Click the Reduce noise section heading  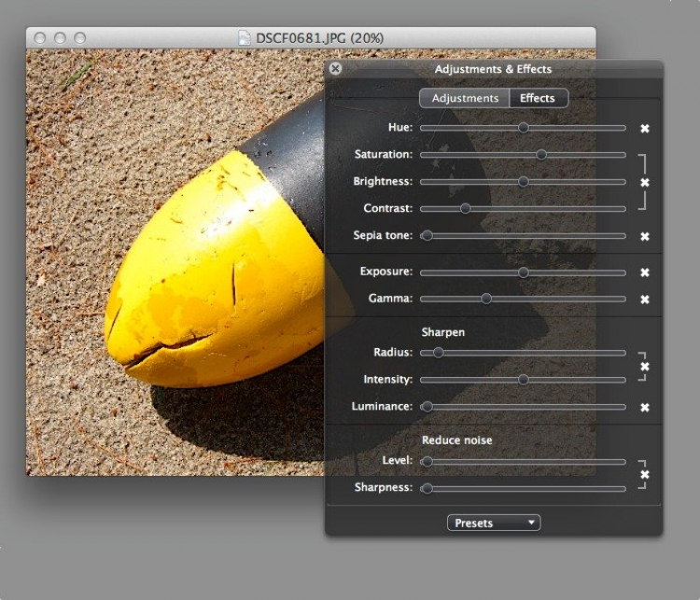tap(456, 440)
